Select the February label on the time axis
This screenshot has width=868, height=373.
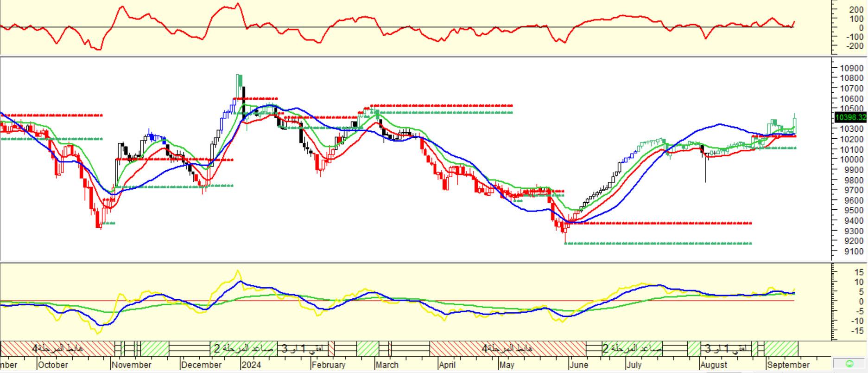pos(329,365)
